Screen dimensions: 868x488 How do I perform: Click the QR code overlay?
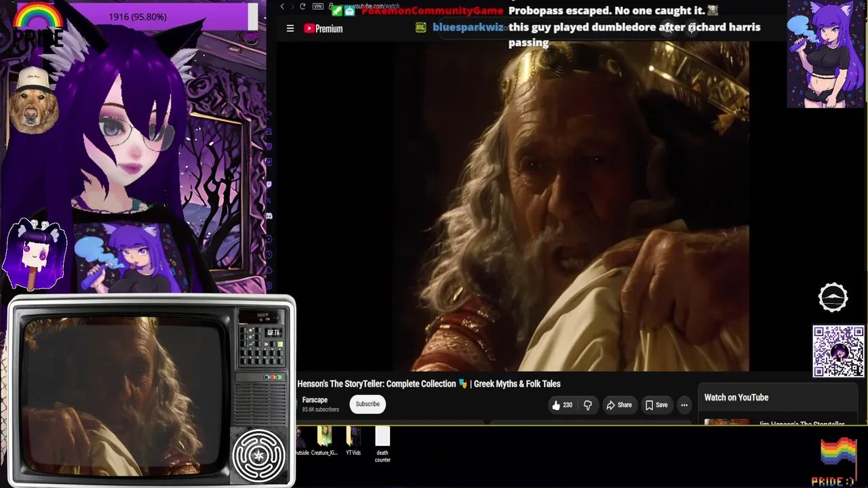pos(839,351)
